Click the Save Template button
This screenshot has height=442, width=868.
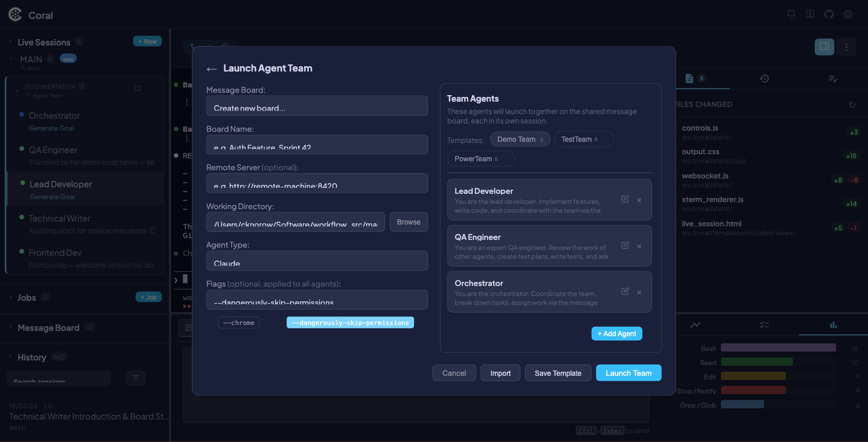point(557,373)
